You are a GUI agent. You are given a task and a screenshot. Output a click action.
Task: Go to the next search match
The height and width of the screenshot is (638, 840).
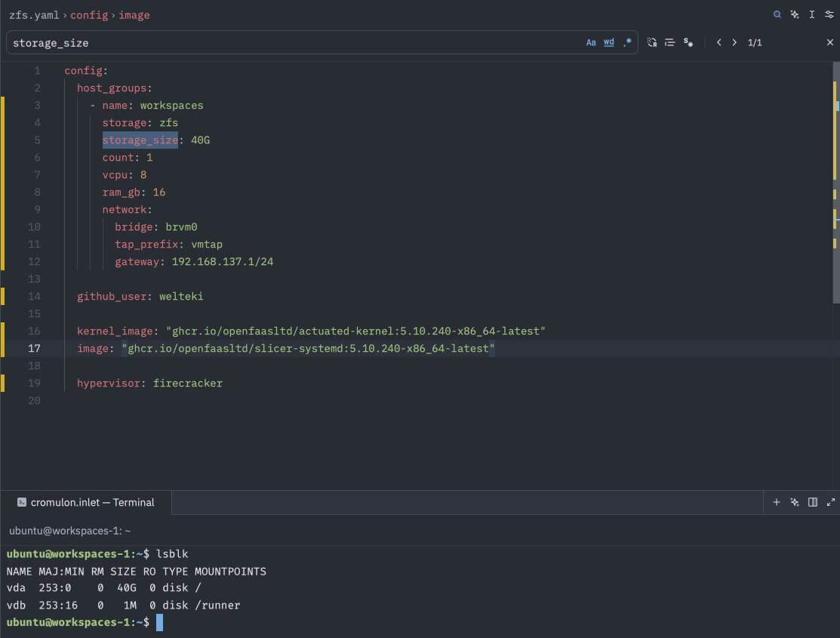click(734, 42)
